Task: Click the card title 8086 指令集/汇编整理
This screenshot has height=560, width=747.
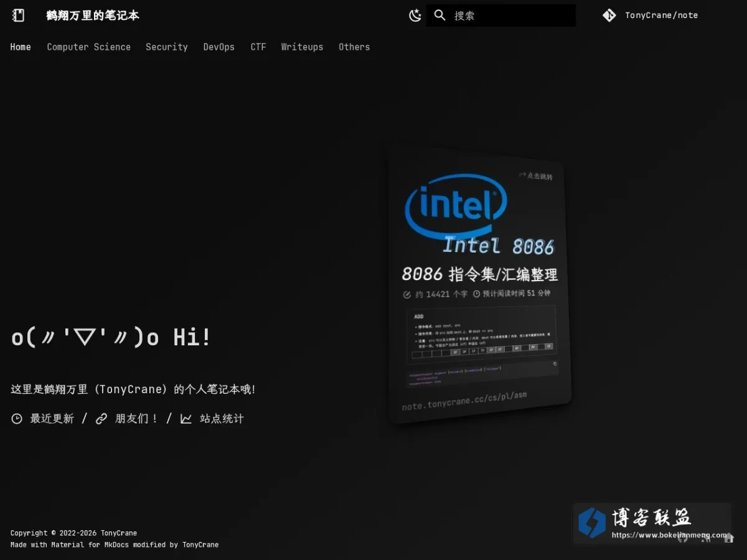Action: click(480, 274)
